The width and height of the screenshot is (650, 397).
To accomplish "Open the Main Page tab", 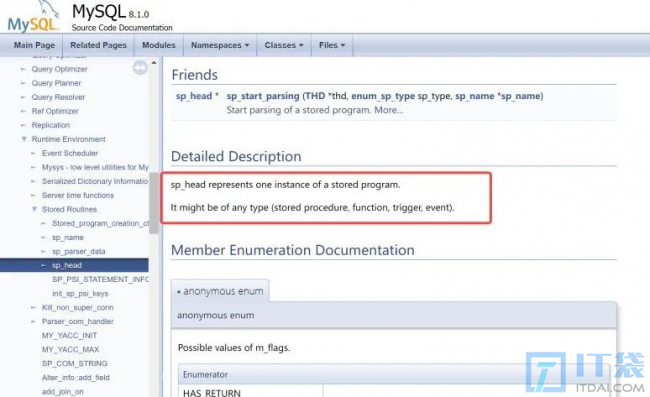I will (x=34, y=45).
